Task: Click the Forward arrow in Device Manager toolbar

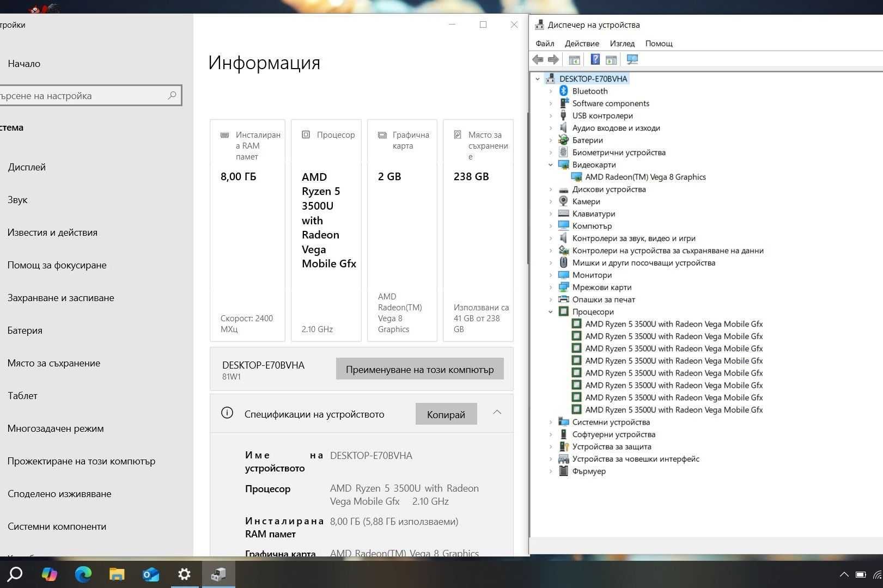Action: (553, 59)
